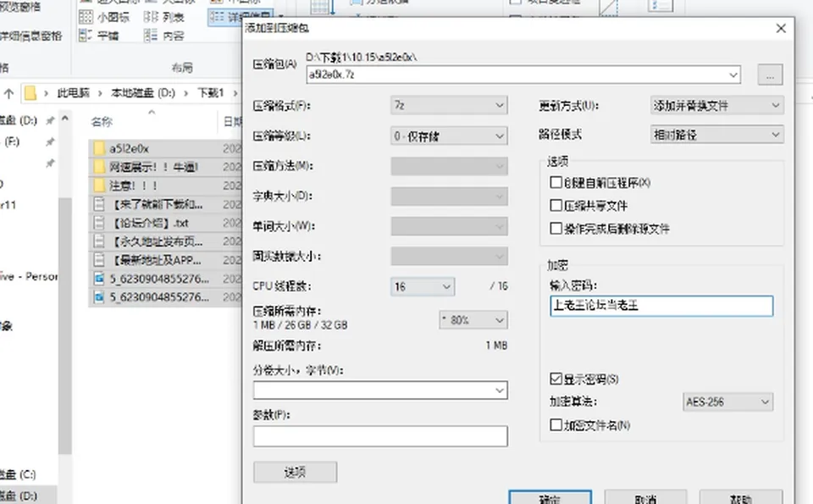Screen dimensions: 813x504
Task: Focus the 输入密码 password field
Action: point(661,306)
